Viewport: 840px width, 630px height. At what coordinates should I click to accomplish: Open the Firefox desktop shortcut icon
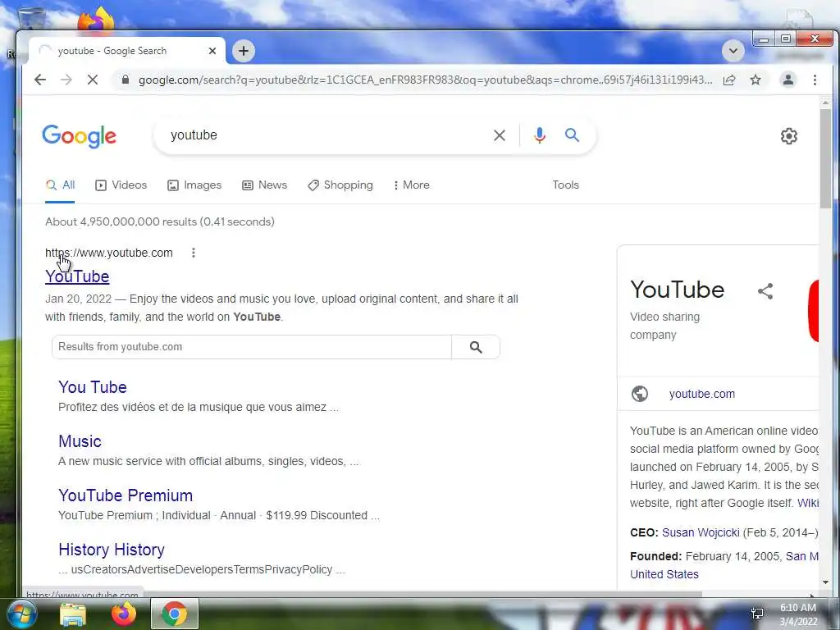(x=97, y=20)
